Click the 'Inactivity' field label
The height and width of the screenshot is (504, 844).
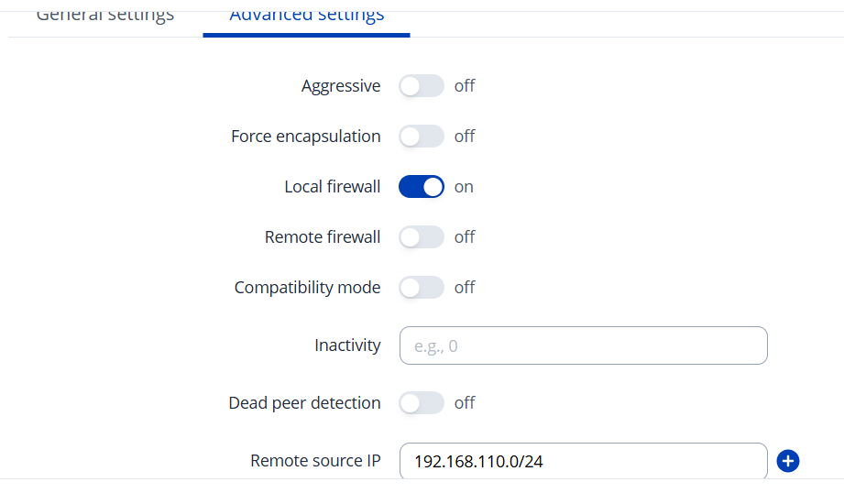(x=347, y=345)
